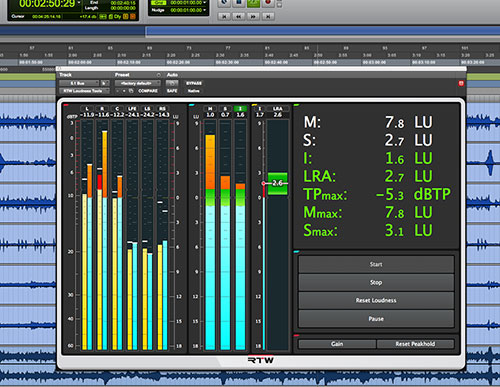Image resolution: width=500 pixels, height=387 pixels.
Task: Click the go-to-start transport button
Action: pos(224,16)
